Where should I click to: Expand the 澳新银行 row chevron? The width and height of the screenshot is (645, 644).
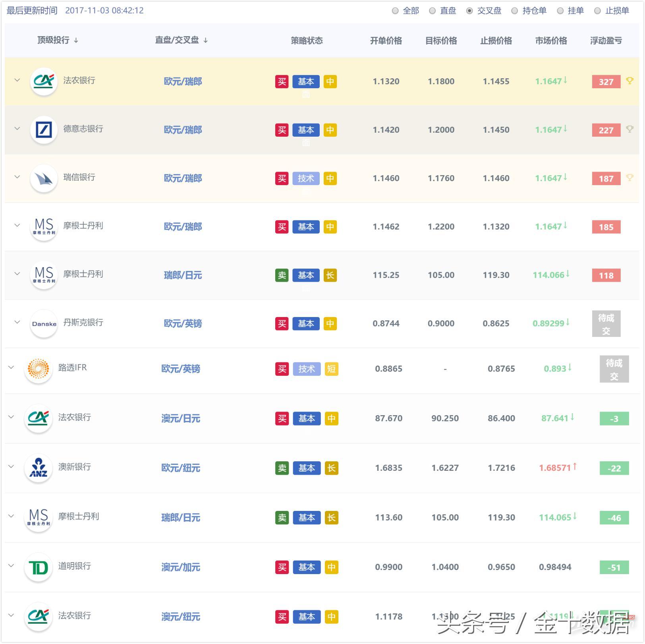click(x=11, y=466)
